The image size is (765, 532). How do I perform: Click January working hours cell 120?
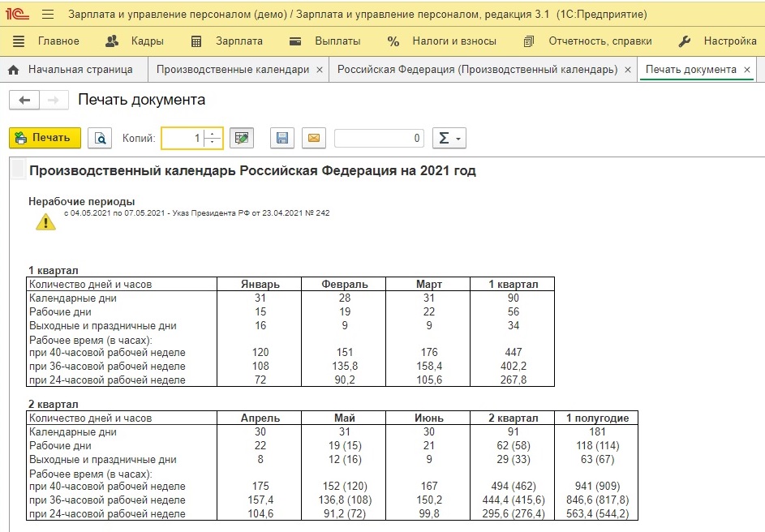tap(260, 352)
